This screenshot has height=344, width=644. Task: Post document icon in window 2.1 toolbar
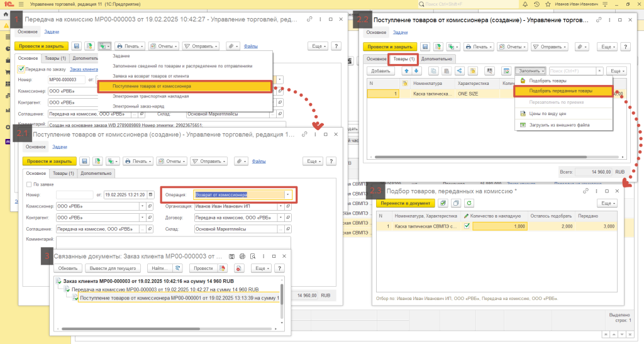[x=97, y=162]
